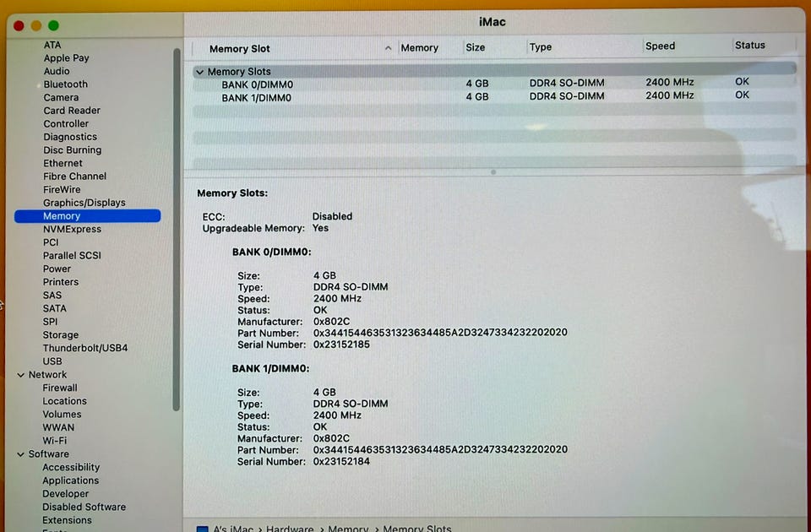Select WWAN under Network
The image size is (811, 532).
click(x=58, y=427)
